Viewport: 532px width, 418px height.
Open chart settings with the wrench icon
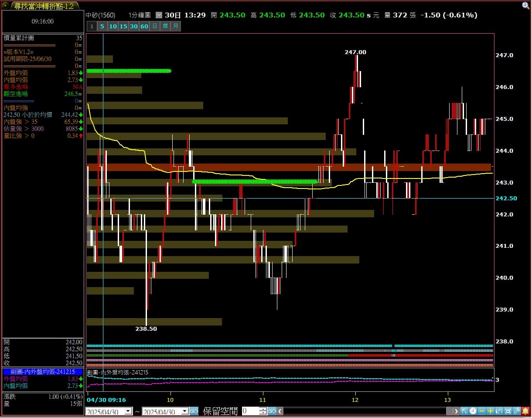click(x=517, y=411)
